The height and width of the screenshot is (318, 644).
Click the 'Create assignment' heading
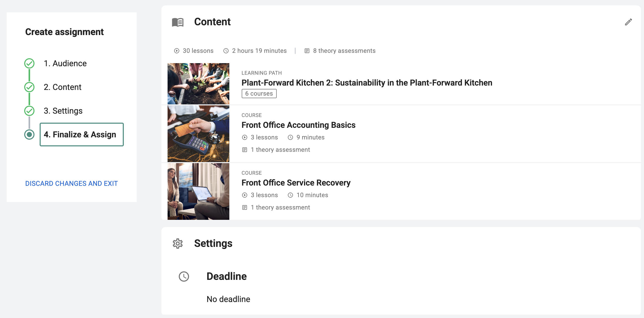pyautogui.click(x=64, y=32)
